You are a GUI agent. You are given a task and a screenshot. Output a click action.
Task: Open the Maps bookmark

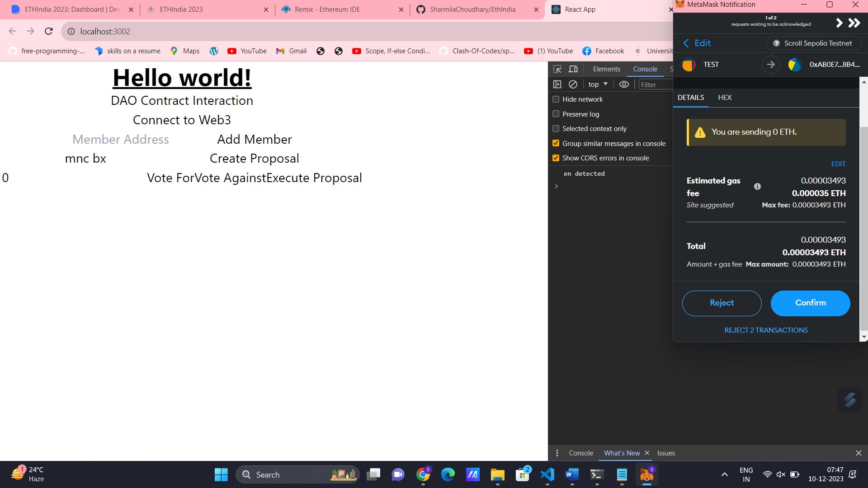pos(184,51)
